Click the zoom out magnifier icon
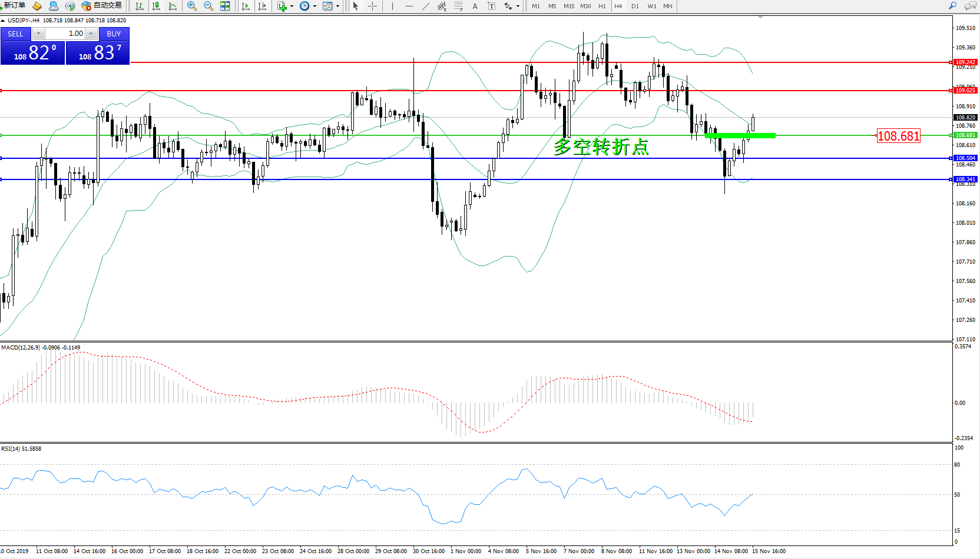This screenshot has height=559, width=980. coord(208,6)
